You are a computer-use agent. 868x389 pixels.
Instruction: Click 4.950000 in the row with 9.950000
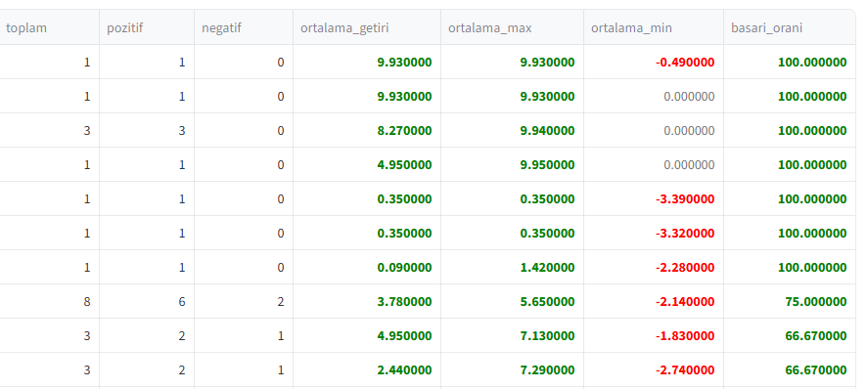[367, 164]
